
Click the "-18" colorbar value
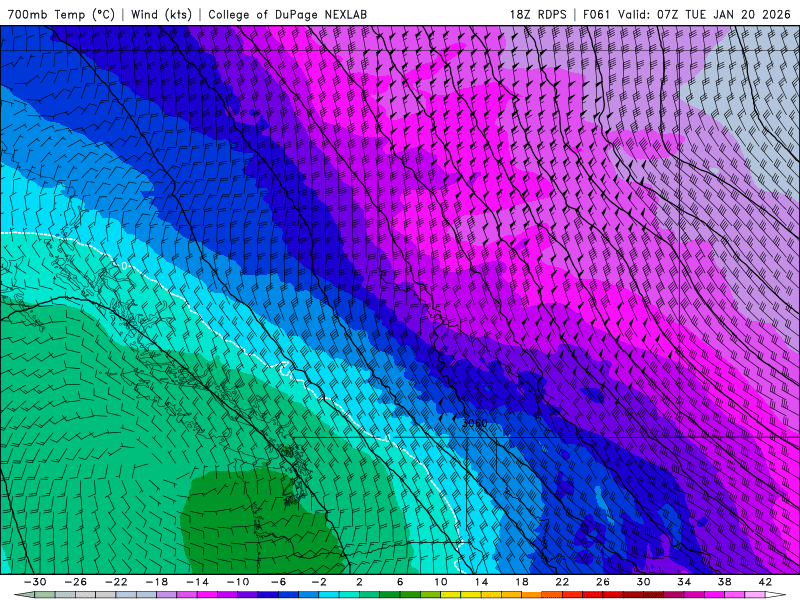pyautogui.click(x=157, y=582)
